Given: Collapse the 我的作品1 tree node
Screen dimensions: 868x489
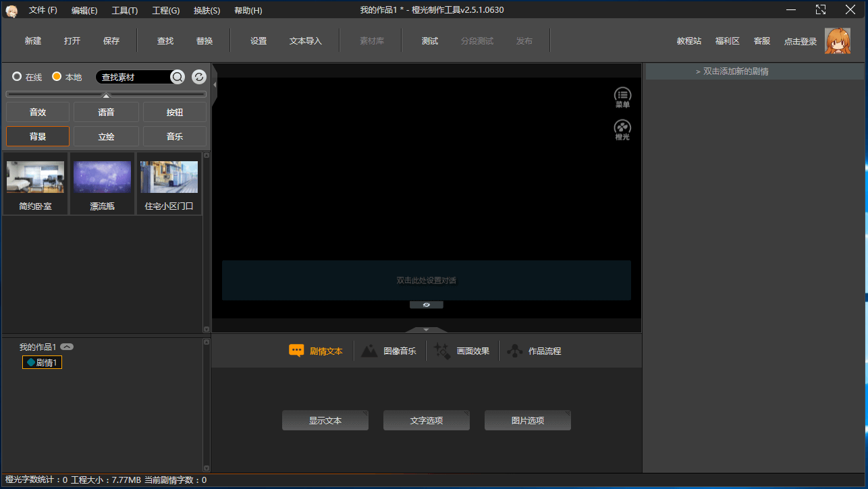Looking at the screenshot, I should (x=67, y=347).
